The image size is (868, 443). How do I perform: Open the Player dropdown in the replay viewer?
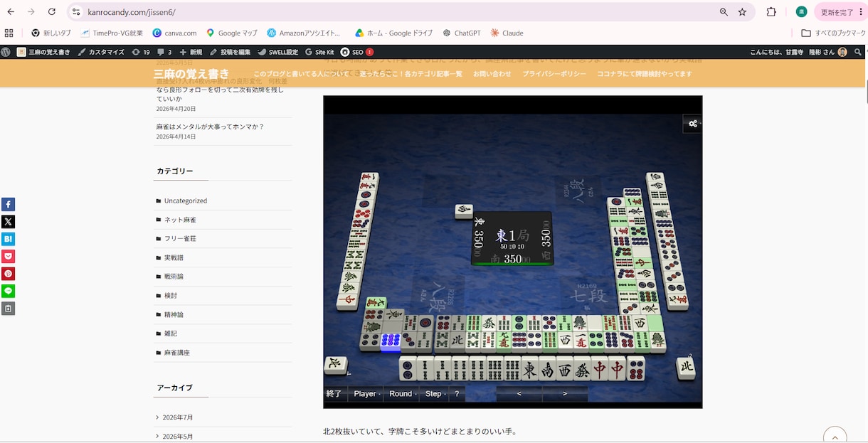point(366,394)
